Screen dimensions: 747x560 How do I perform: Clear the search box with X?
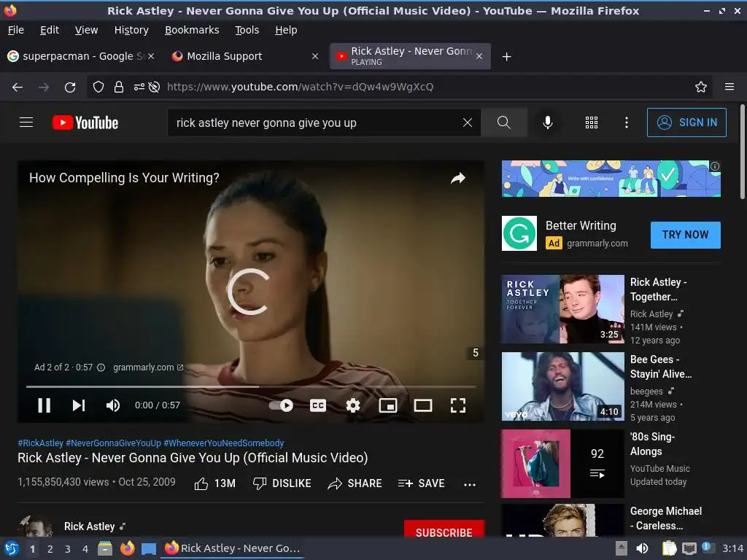pos(468,122)
